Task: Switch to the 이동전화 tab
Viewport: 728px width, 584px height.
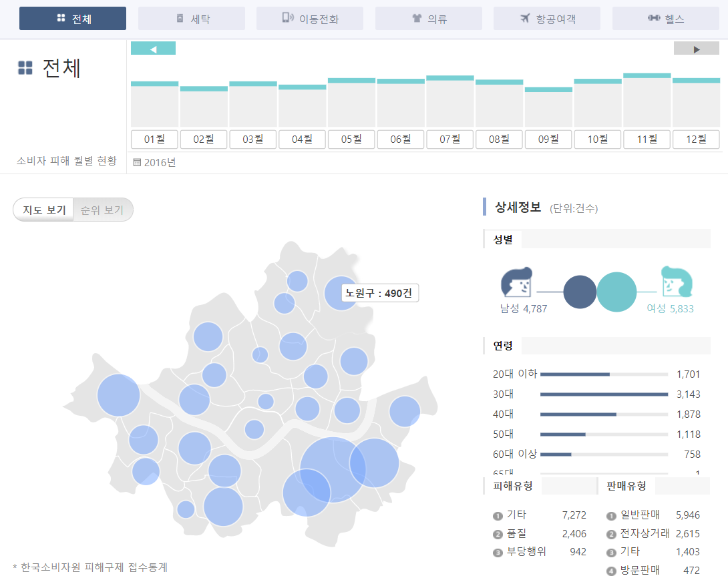Action: click(310, 19)
